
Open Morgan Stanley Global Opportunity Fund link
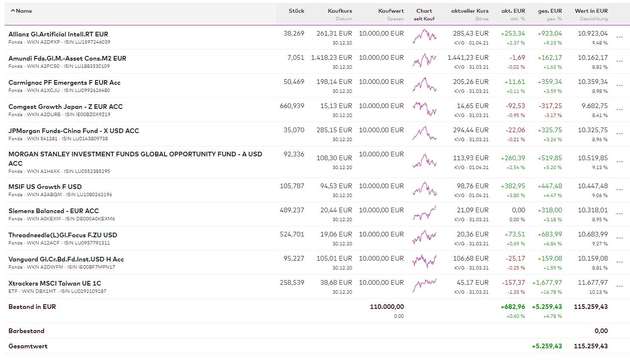click(135, 155)
